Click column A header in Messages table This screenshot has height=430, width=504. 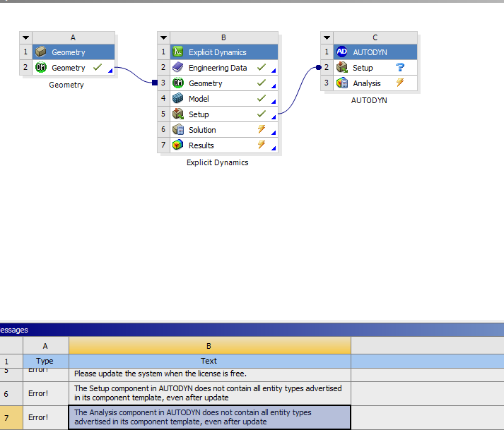tap(46, 345)
